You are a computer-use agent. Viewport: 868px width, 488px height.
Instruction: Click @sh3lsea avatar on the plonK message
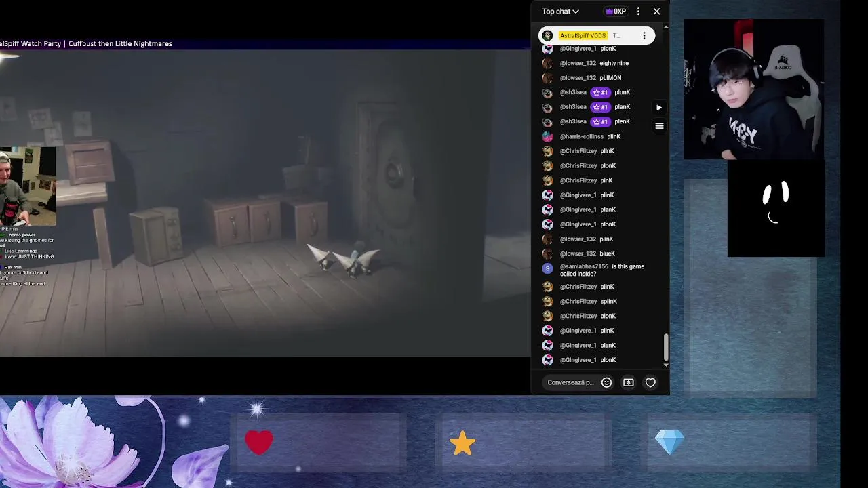(x=548, y=92)
